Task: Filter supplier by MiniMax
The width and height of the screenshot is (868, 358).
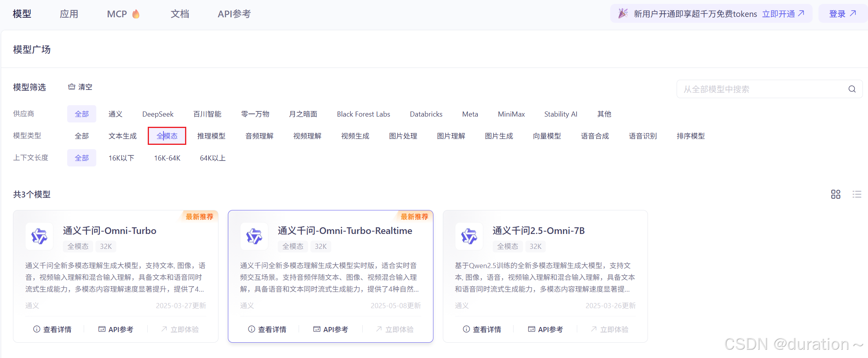Action: pos(512,114)
